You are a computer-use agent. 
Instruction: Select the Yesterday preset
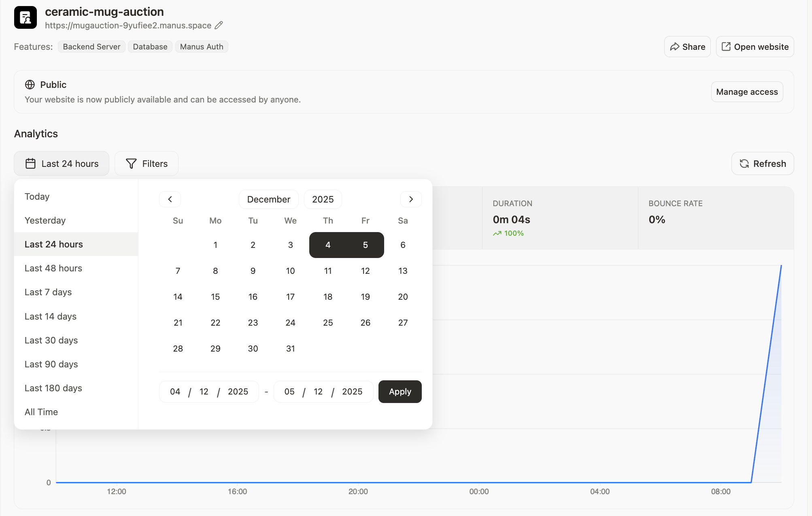point(45,220)
